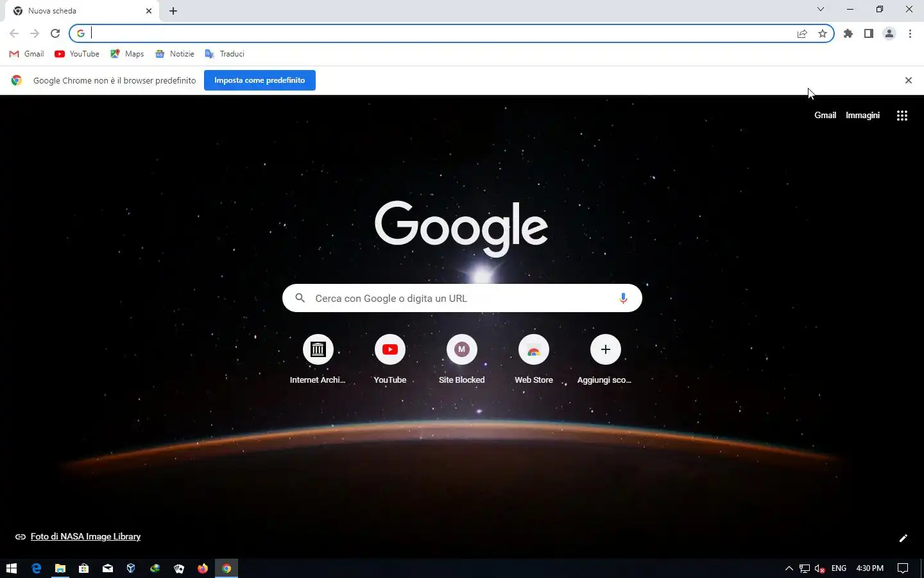
Task: Open the Extensions puzzle icon
Action: pyautogui.click(x=848, y=33)
